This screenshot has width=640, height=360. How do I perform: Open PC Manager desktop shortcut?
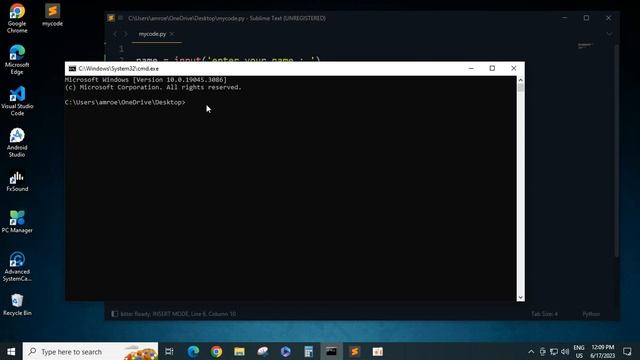[x=17, y=222]
